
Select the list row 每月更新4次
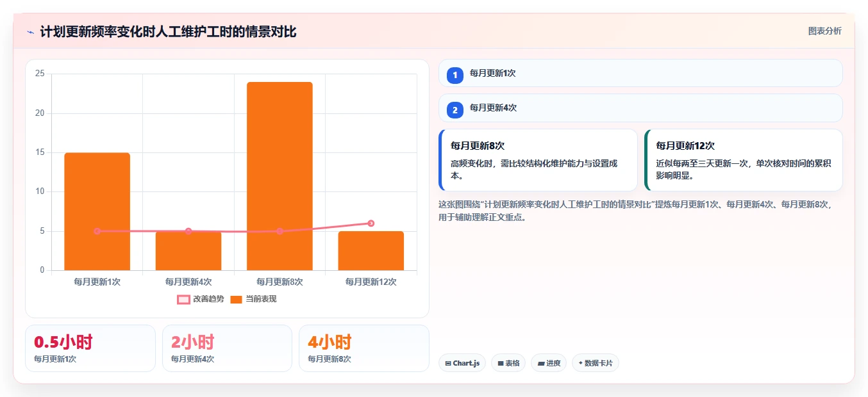coord(640,108)
